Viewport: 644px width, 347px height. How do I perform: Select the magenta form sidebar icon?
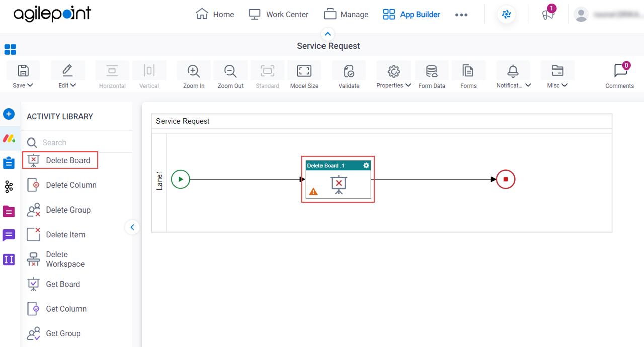pos(9,211)
